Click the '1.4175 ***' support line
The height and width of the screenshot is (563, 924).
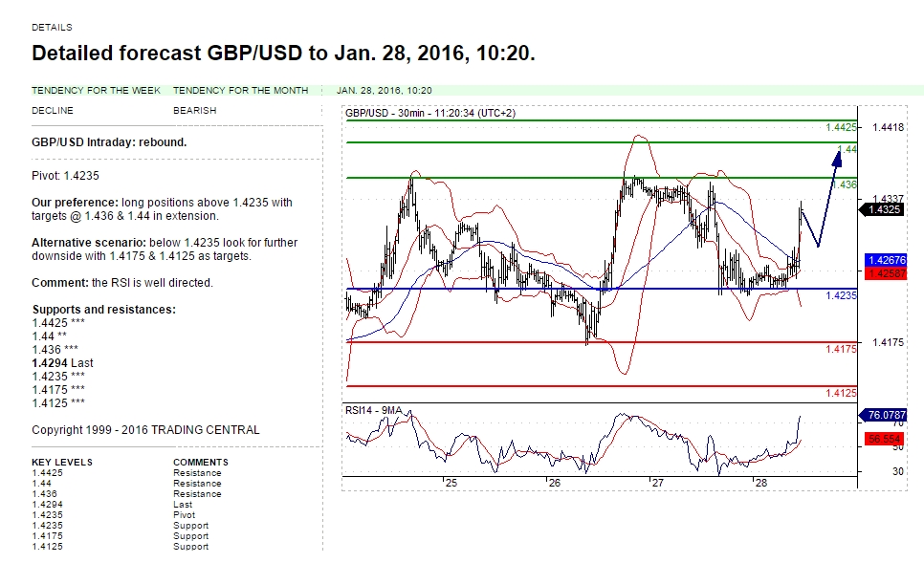coord(58,390)
